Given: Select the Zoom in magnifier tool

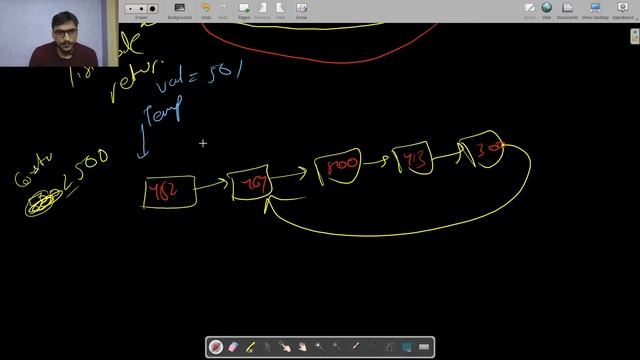Looking at the screenshot, I should [320, 347].
